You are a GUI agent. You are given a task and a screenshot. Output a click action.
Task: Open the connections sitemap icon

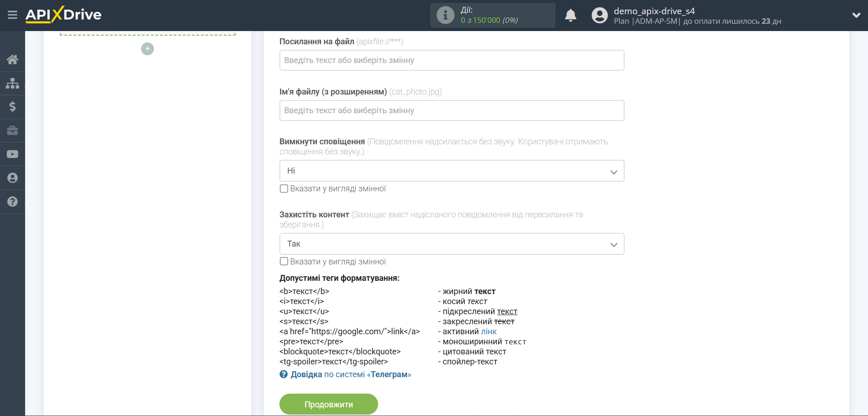click(x=12, y=83)
